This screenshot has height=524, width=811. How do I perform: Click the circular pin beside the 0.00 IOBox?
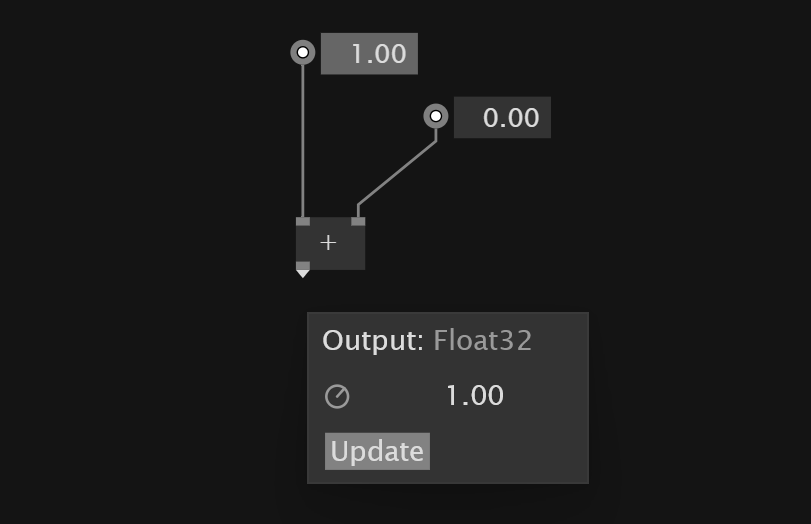[x=436, y=116]
